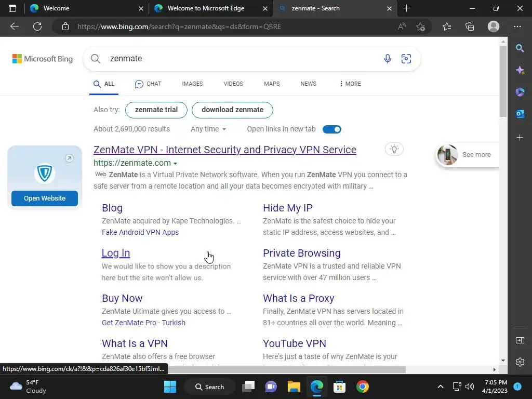Open the What Is a Proxy sitelink
532x399 pixels.
[299, 298]
